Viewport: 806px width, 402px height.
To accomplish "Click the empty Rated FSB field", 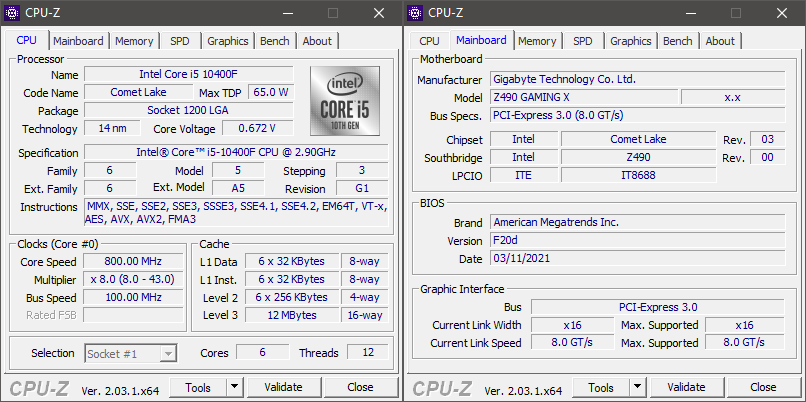I will tap(133, 315).
